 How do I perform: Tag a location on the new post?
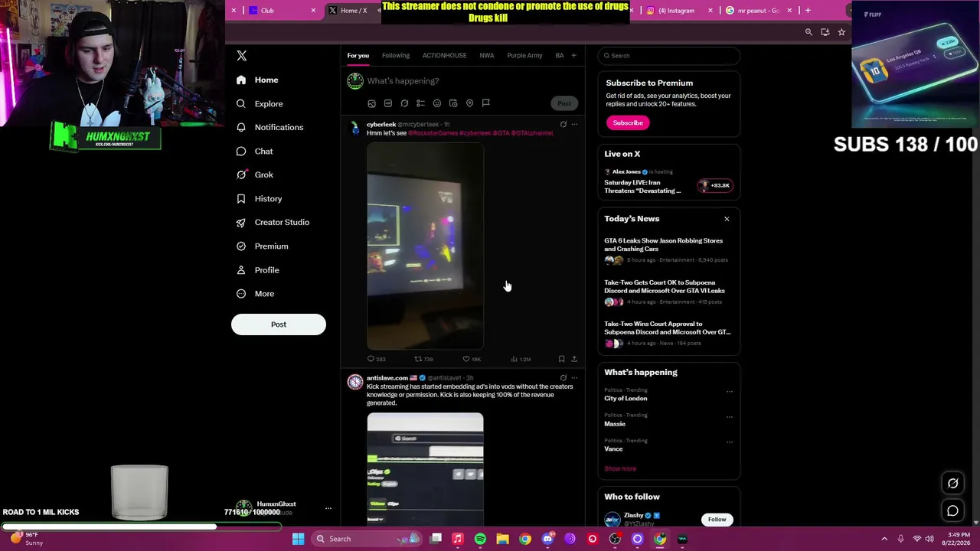point(469,103)
